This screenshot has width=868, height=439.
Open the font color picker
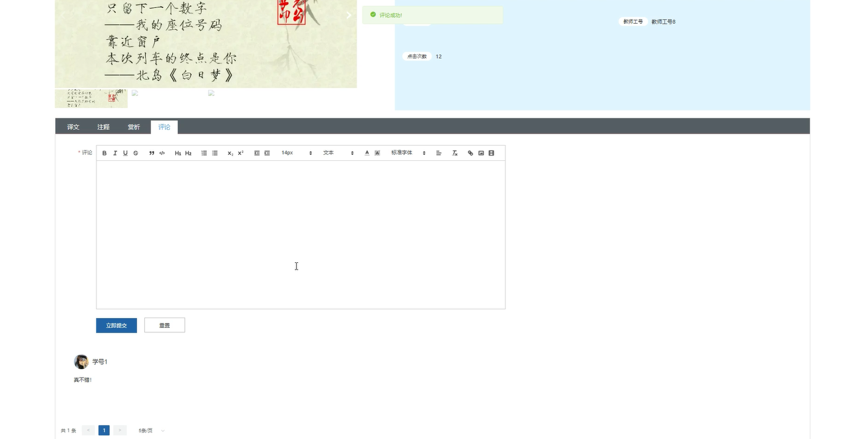(366, 152)
